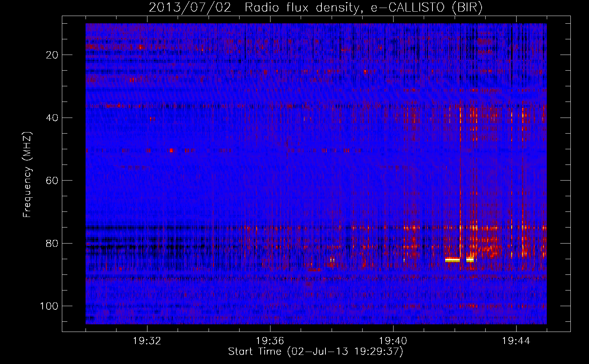Click the 20 MHz frequency tick label
Viewport: 589px width, 364px height.
point(52,55)
